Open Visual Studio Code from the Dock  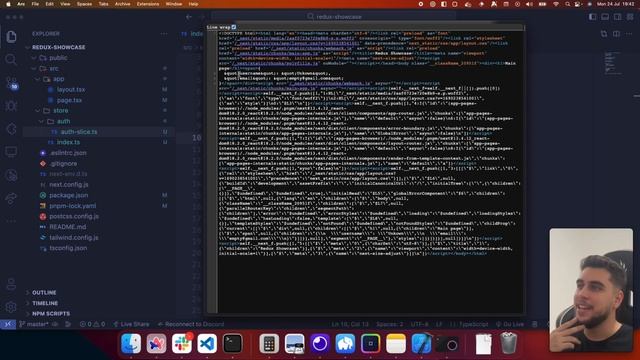tap(207, 343)
